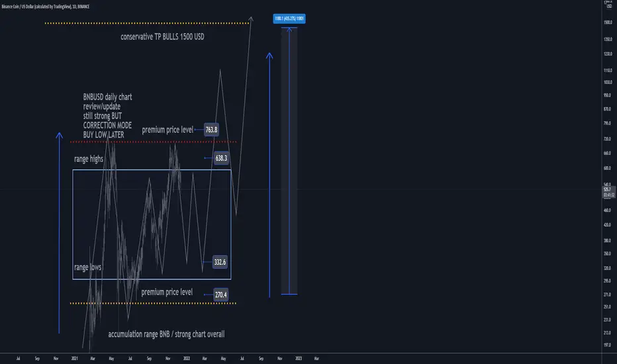This screenshot has height=364, width=617.
Task: Click the 271.0 price axis label
Action: [607, 295]
